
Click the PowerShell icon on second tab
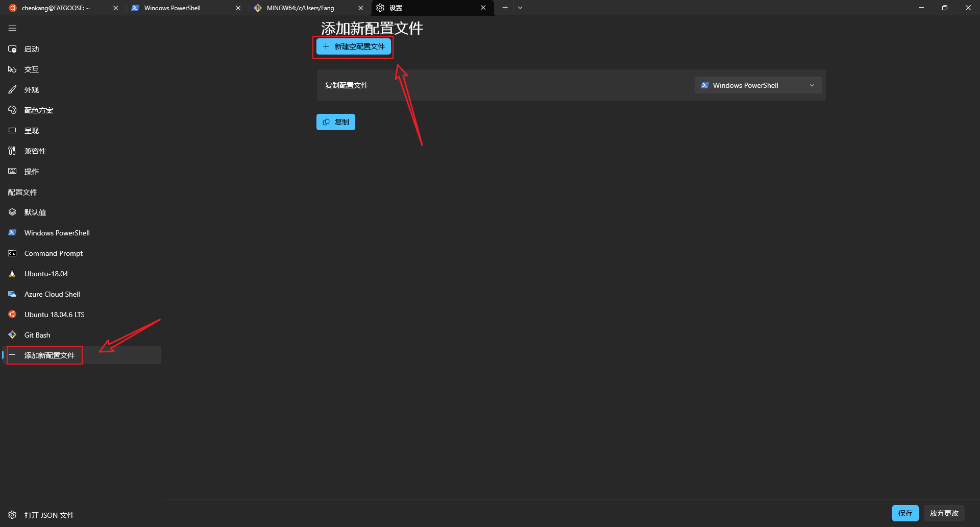click(135, 8)
